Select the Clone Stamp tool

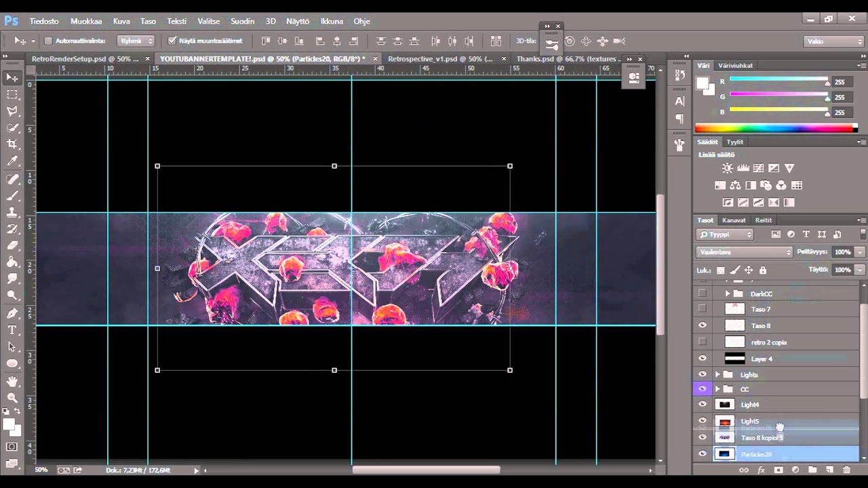tap(12, 212)
